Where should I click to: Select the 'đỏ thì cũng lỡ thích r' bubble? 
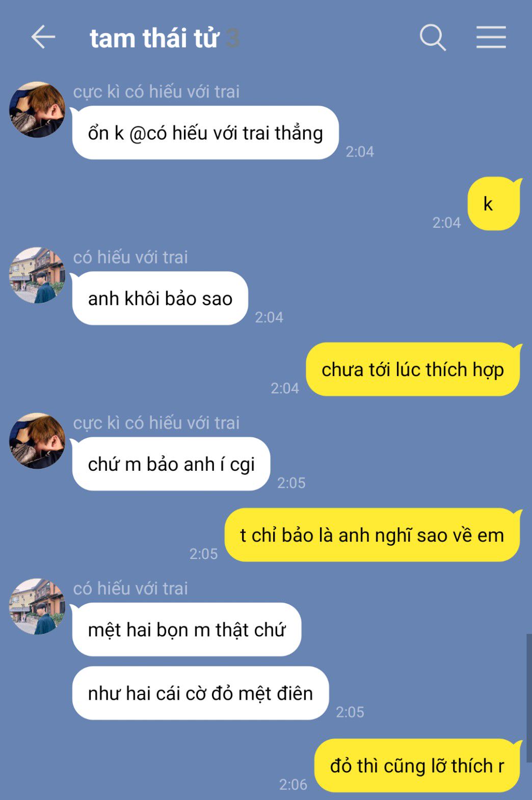pos(418,765)
